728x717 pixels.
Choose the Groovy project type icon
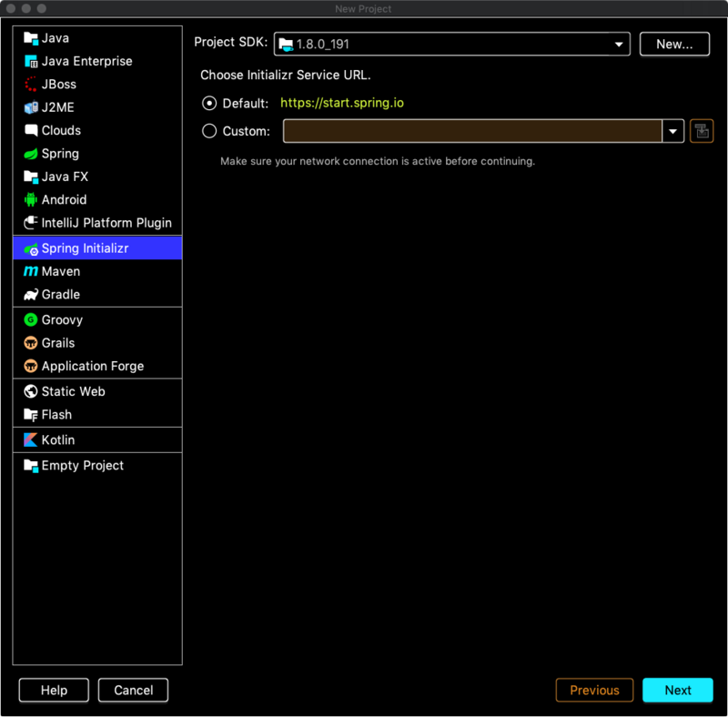pos(31,319)
